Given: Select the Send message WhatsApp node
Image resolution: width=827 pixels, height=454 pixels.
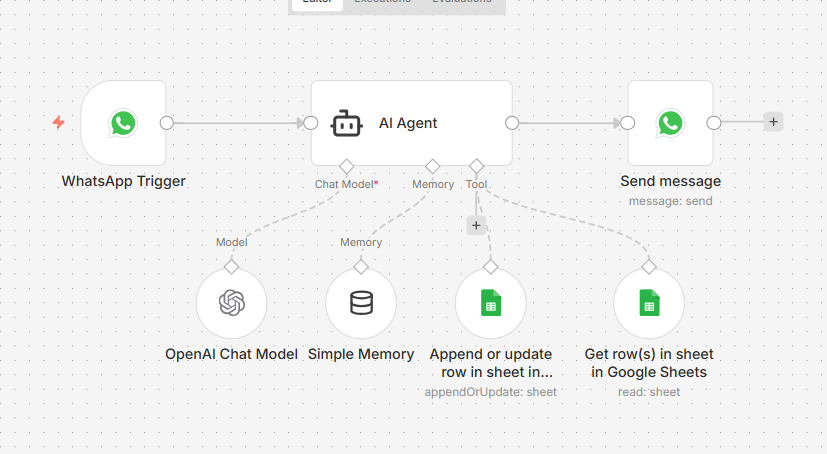Looking at the screenshot, I should click(670, 123).
